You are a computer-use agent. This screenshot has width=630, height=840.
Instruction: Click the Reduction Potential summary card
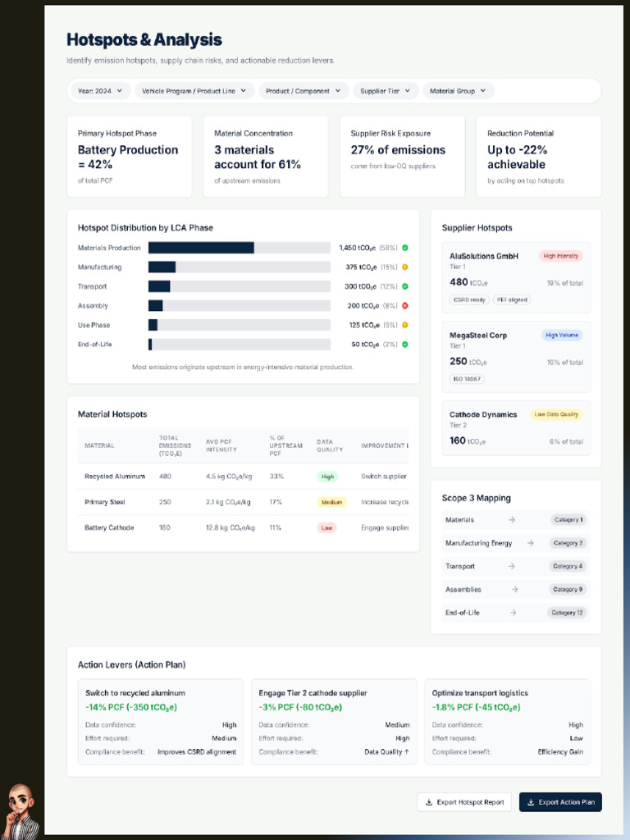tap(539, 157)
